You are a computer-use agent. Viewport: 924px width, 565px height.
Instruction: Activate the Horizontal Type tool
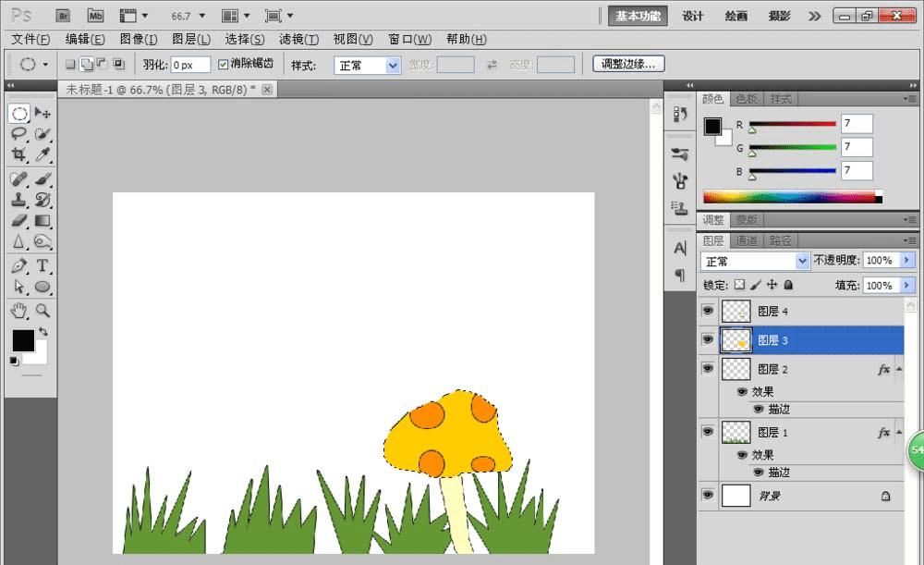[43, 266]
